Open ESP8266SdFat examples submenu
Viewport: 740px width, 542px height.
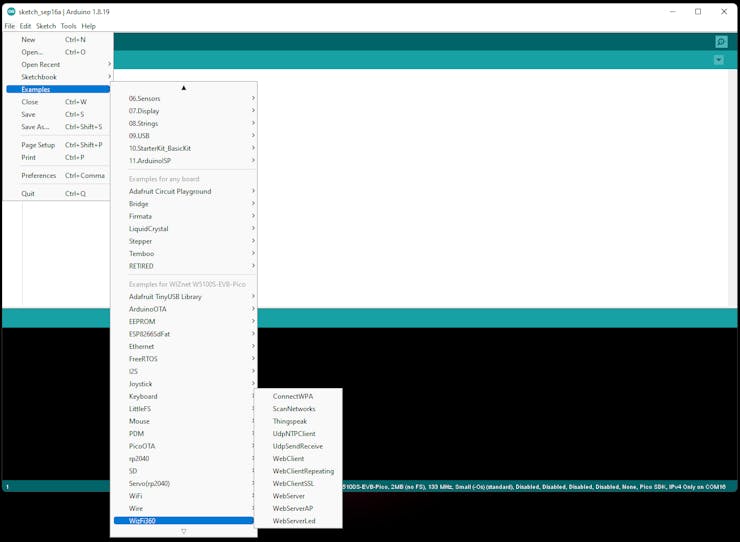pyautogui.click(x=184, y=334)
